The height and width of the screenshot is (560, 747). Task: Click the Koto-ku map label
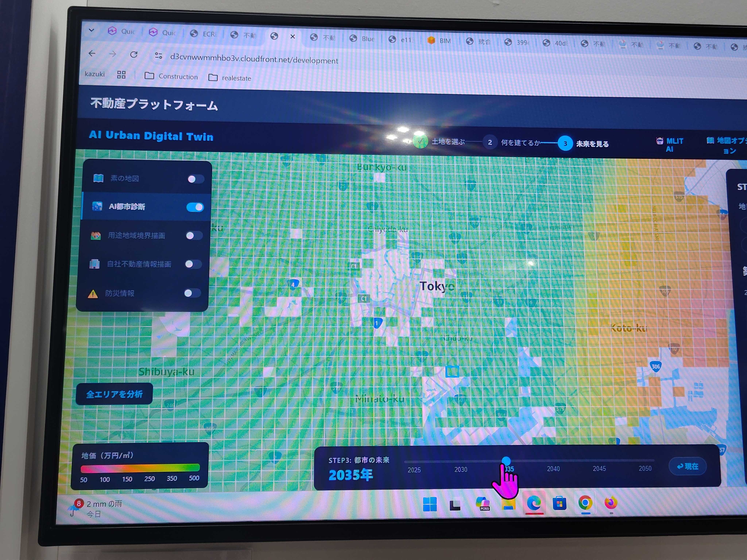pyautogui.click(x=629, y=328)
